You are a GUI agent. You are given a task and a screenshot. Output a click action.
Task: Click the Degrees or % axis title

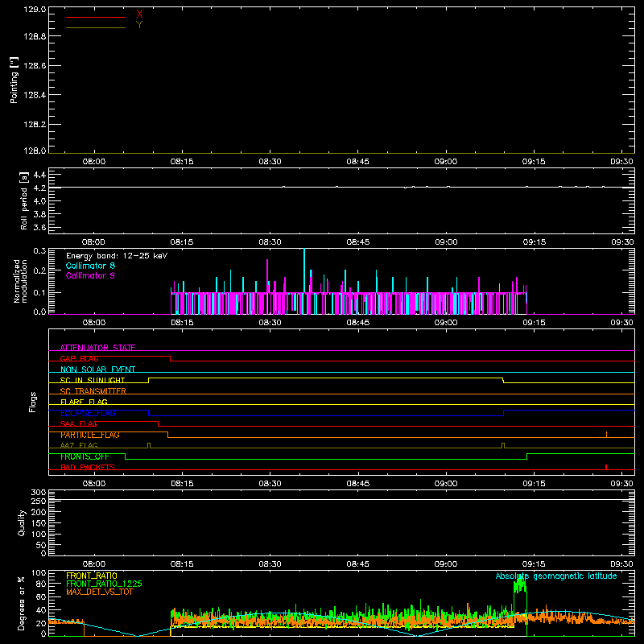coord(22,603)
